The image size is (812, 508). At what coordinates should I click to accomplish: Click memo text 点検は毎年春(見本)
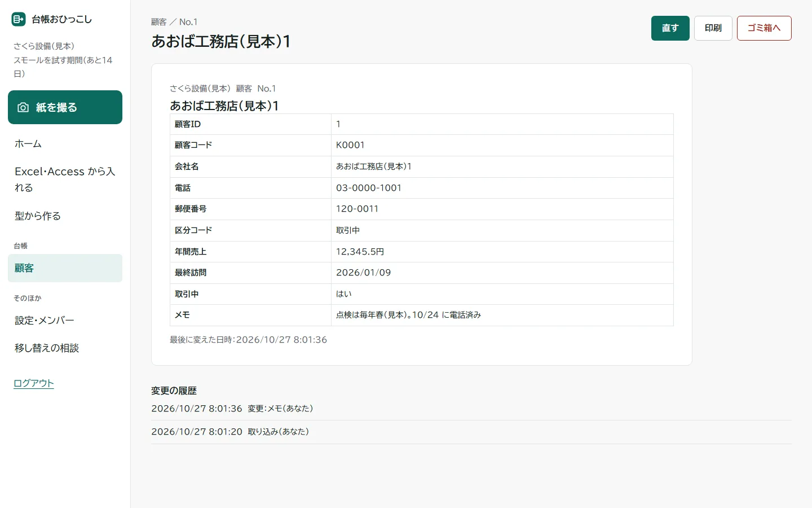click(x=371, y=315)
